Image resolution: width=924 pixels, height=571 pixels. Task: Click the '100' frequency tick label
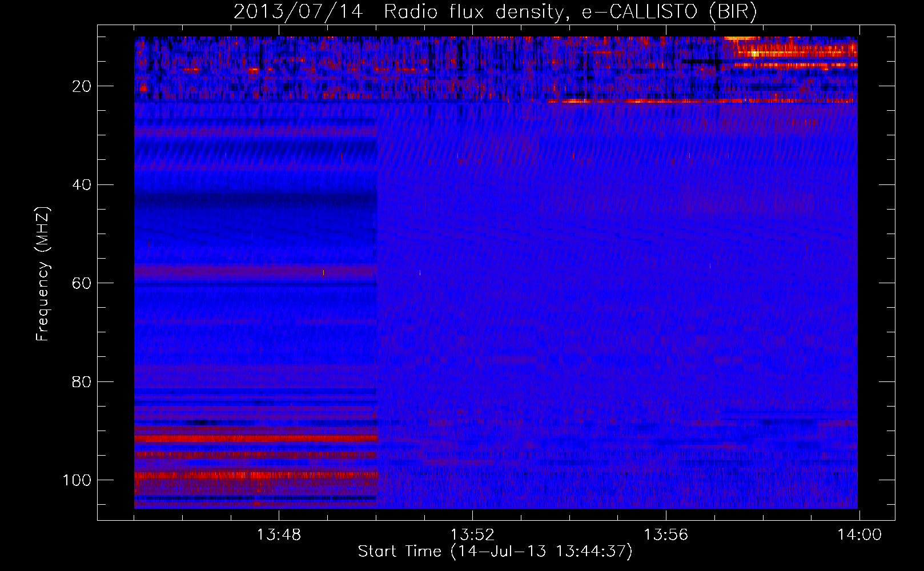point(77,480)
